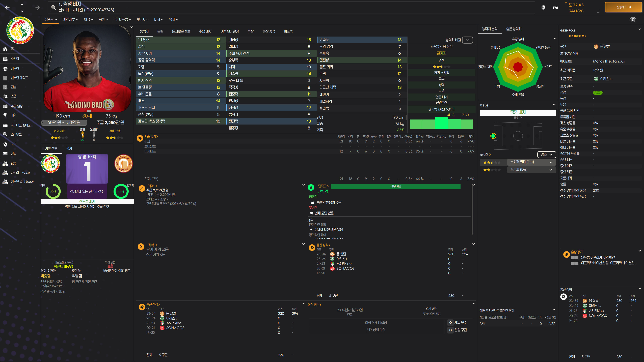Screen dimensions: 644x362
Task: Switch to hidden attributes (숨은 능력치) view
Action: pos(514,29)
